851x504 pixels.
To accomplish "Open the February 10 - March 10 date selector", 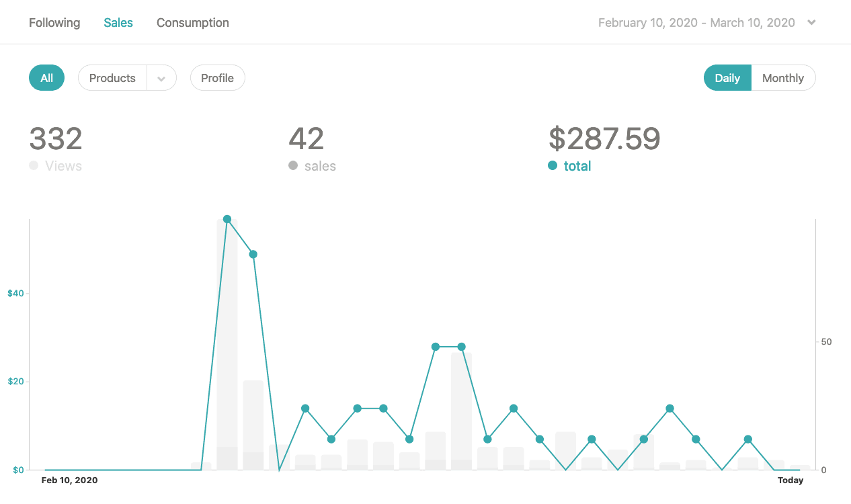I will click(696, 22).
